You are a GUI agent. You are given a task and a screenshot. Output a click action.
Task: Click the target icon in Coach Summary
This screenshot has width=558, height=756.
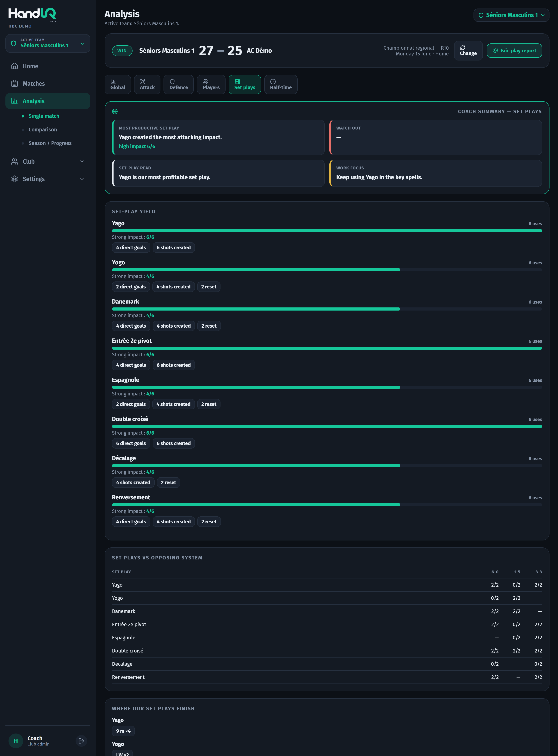[115, 111]
